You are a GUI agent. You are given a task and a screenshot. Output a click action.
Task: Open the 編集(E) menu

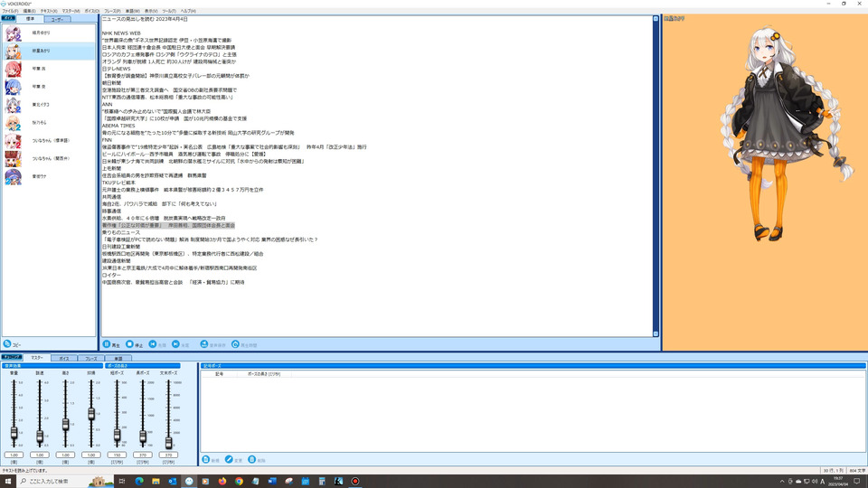point(29,11)
